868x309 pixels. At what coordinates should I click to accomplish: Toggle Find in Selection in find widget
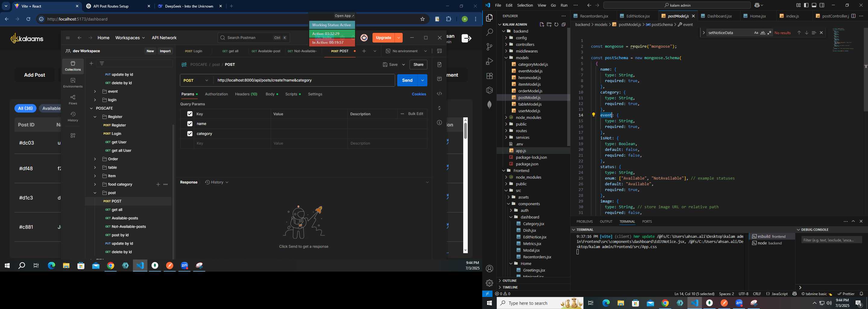coord(814,33)
